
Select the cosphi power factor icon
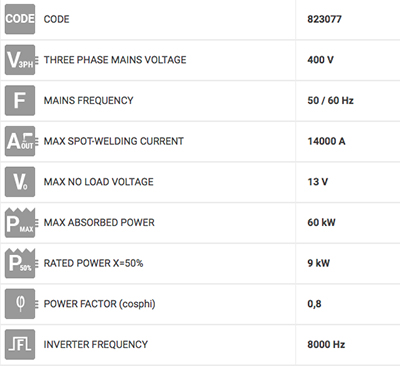(x=20, y=304)
